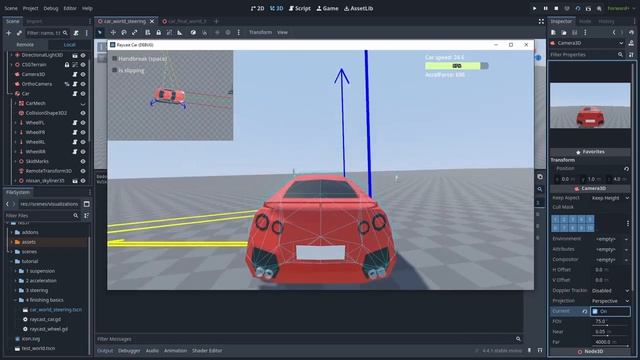Toggle Handbreak (space) checkbox in game window
The height and width of the screenshot is (360, 640).
(114, 58)
